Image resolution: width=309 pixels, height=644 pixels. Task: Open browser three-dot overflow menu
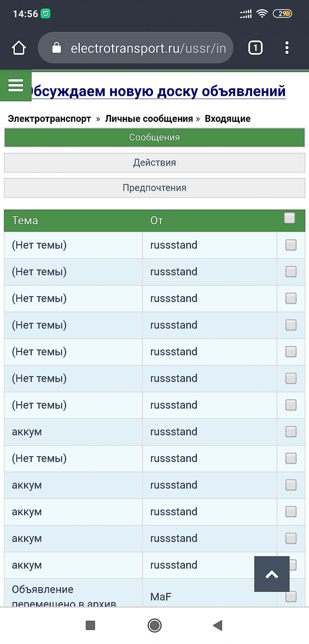pyautogui.click(x=287, y=48)
